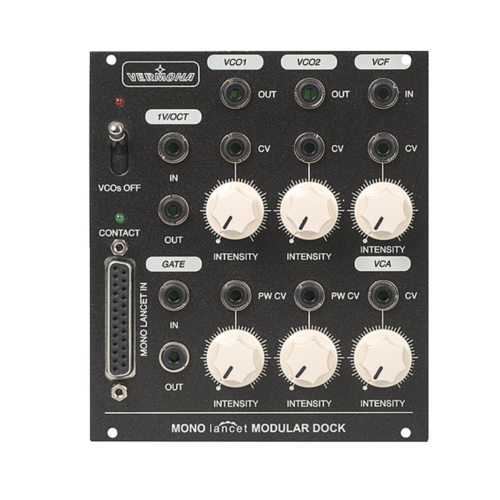Click the MONO LANCET IN vertical text
The image size is (500, 500).
click(x=144, y=319)
